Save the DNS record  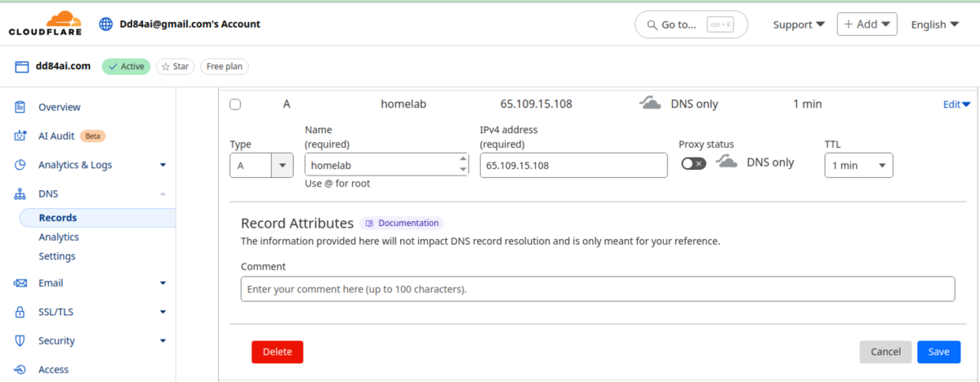938,352
